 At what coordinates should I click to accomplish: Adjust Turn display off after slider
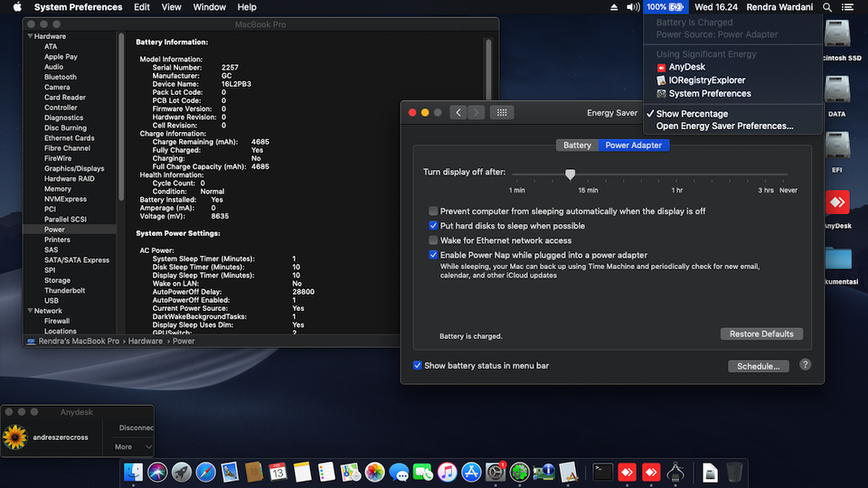point(570,174)
